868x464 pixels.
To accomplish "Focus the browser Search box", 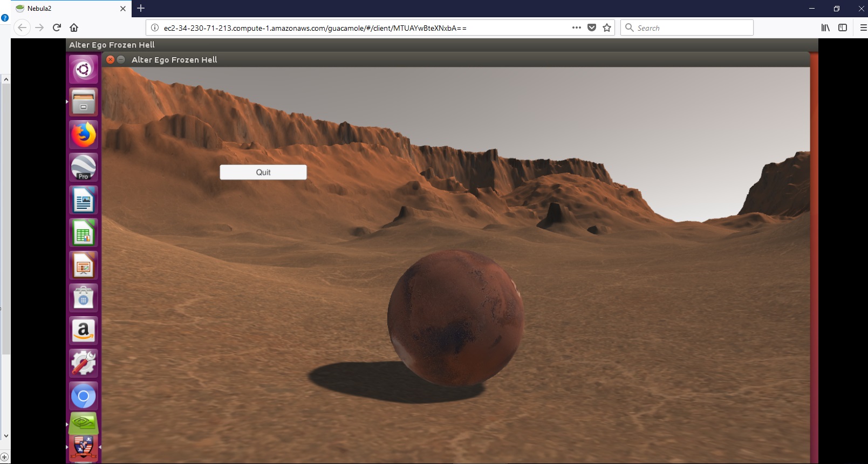I will pyautogui.click(x=687, y=28).
